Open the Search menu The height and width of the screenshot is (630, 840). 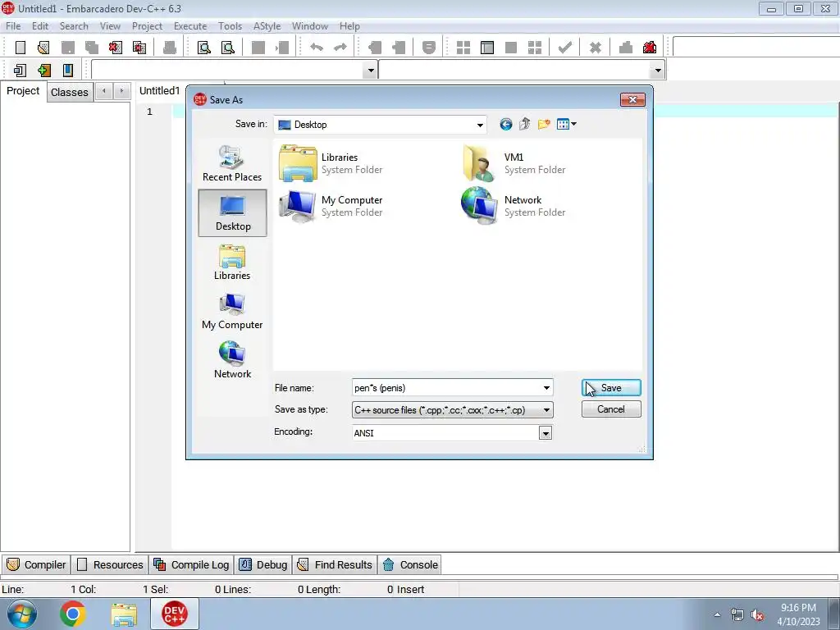pyautogui.click(x=74, y=25)
